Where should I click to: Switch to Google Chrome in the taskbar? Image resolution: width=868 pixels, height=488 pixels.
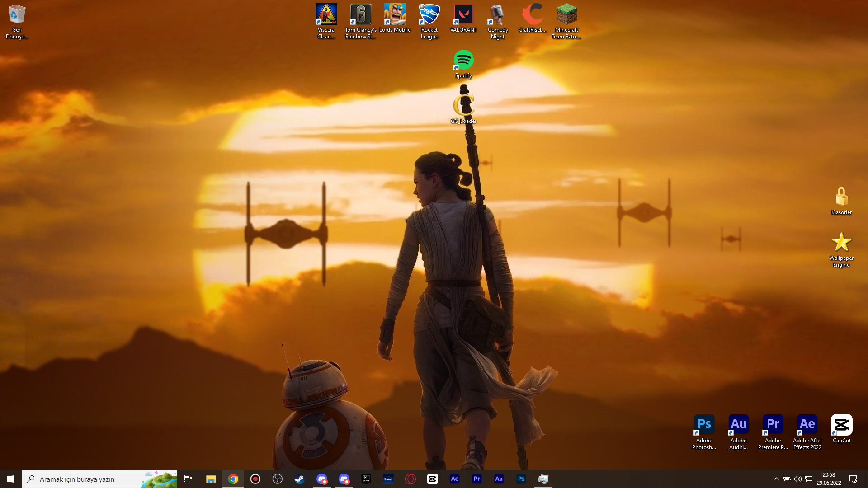(233, 479)
